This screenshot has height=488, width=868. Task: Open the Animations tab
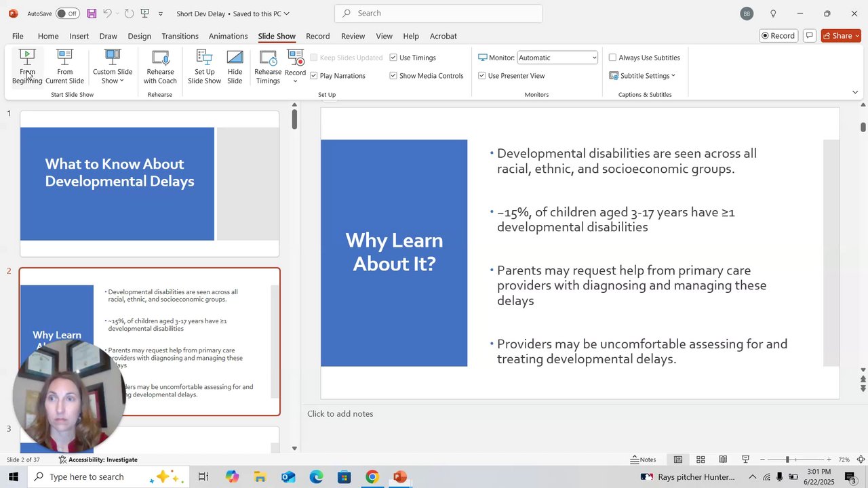(228, 36)
